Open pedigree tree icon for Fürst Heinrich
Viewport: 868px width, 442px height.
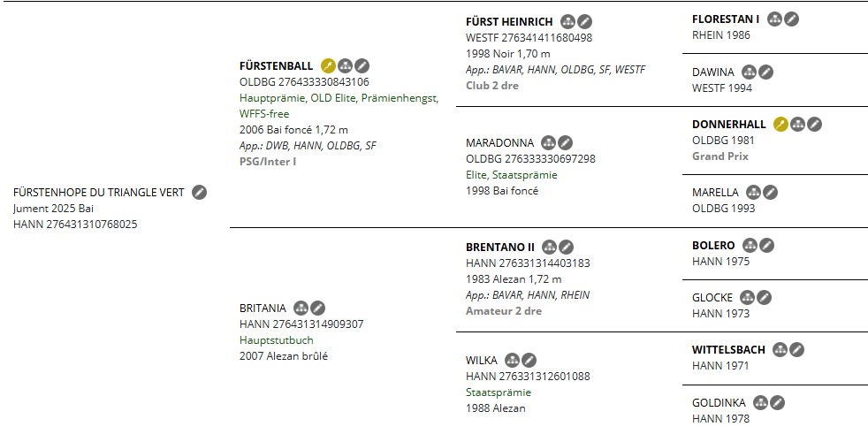click(567, 21)
